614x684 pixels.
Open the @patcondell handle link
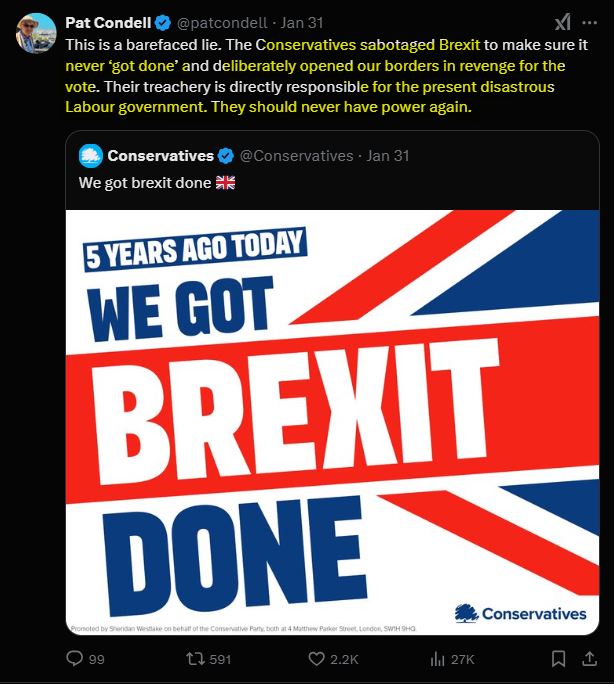coord(222,23)
